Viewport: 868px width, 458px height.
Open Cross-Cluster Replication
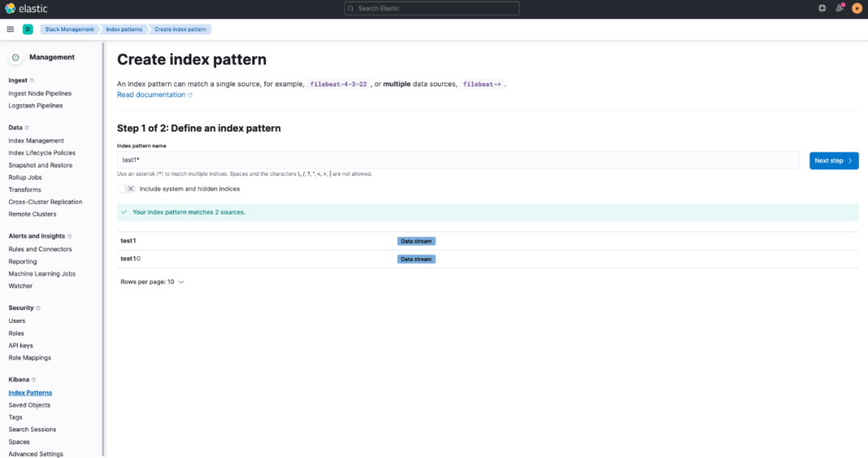pyautogui.click(x=45, y=202)
